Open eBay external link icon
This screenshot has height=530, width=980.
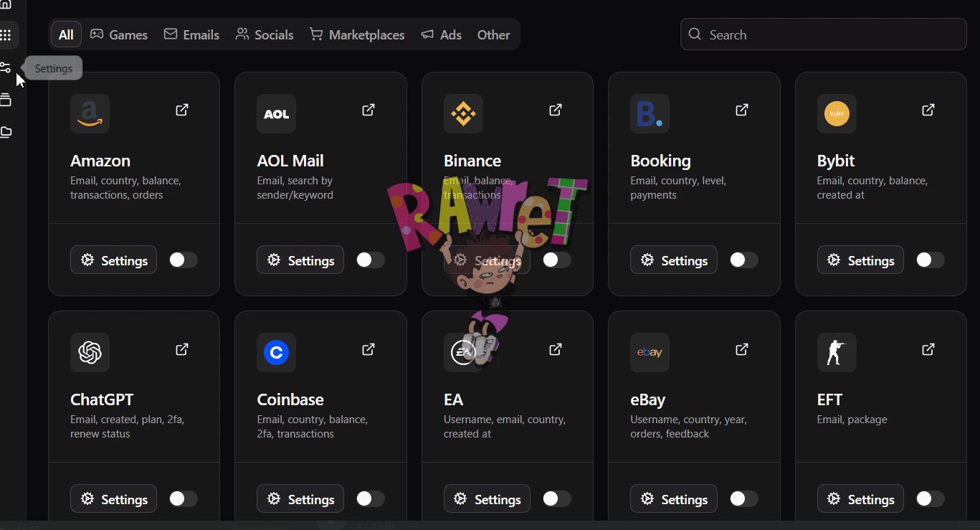pyautogui.click(x=742, y=349)
